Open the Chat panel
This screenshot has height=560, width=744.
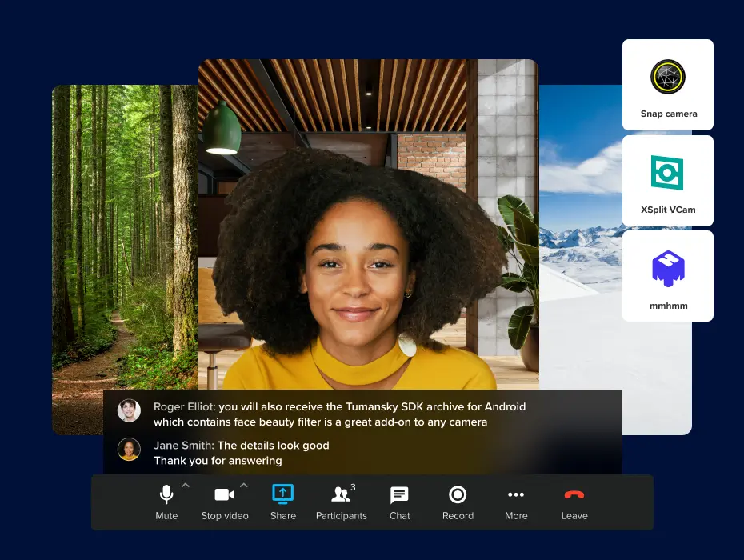tap(400, 494)
